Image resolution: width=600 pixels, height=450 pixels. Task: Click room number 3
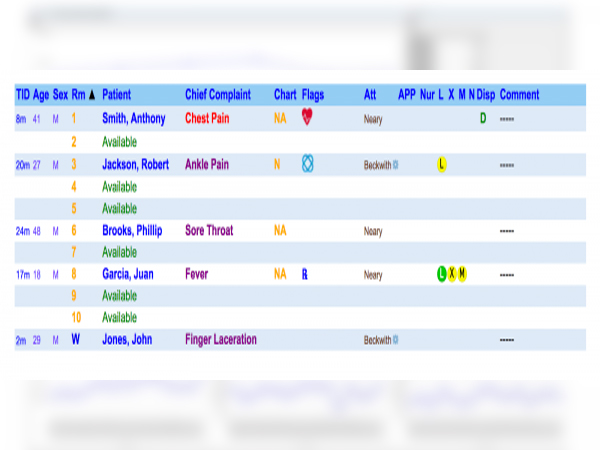(x=74, y=165)
